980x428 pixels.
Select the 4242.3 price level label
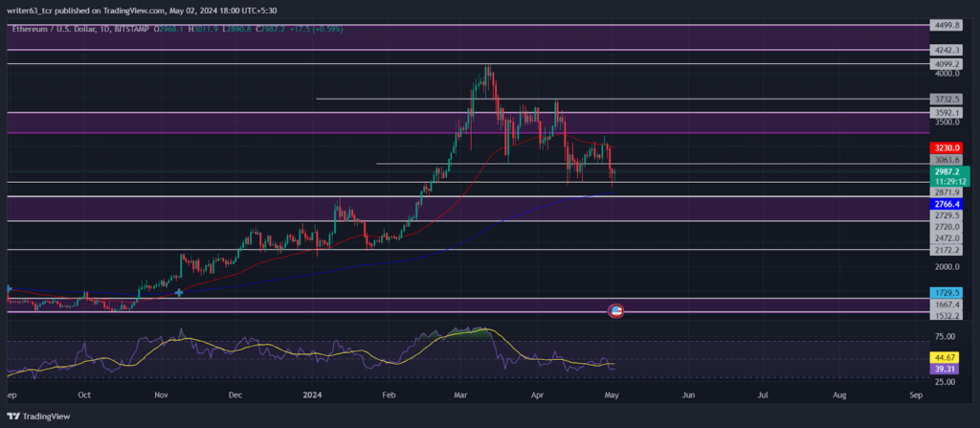(x=945, y=50)
